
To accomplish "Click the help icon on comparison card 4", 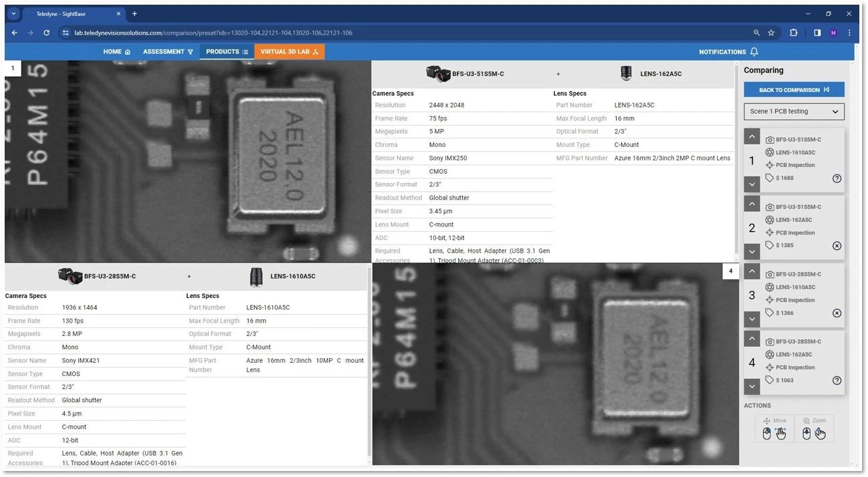I will pyautogui.click(x=837, y=381).
